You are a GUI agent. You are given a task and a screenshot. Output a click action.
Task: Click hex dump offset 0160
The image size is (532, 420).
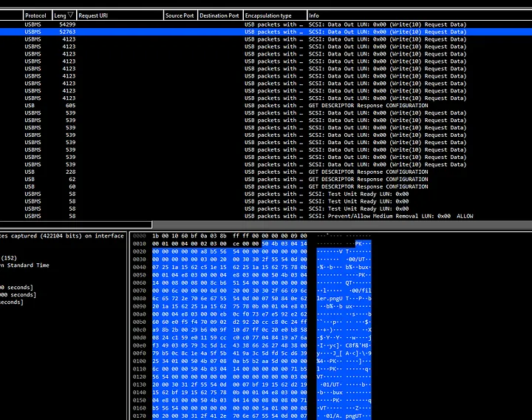point(139,408)
